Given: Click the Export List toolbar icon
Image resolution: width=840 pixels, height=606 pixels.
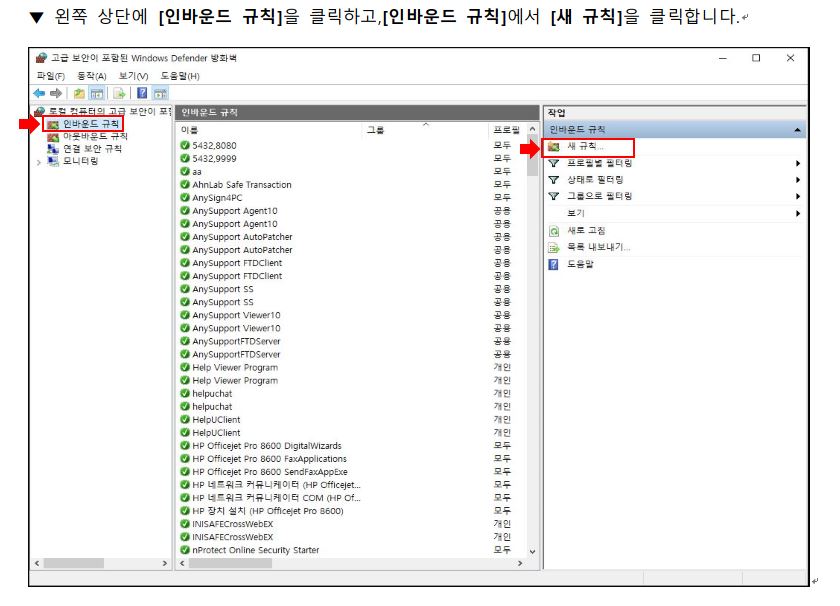Looking at the screenshot, I should (x=119, y=93).
